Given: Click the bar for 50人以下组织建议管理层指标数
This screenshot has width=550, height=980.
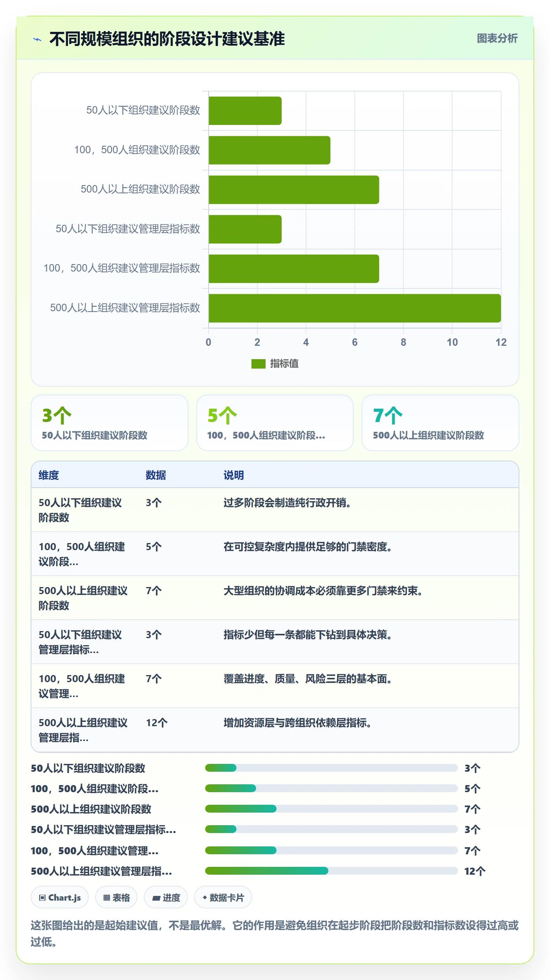Looking at the screenshot, I should pyautogui.click(x=245, y=229).
